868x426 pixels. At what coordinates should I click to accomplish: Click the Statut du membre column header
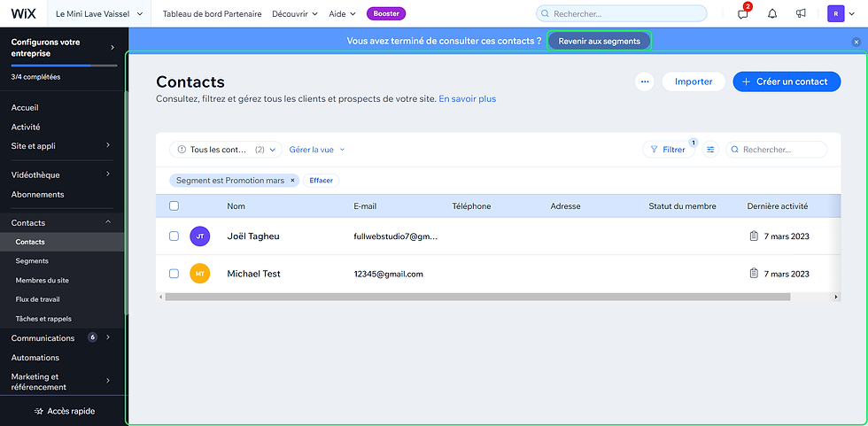point(683,206)
